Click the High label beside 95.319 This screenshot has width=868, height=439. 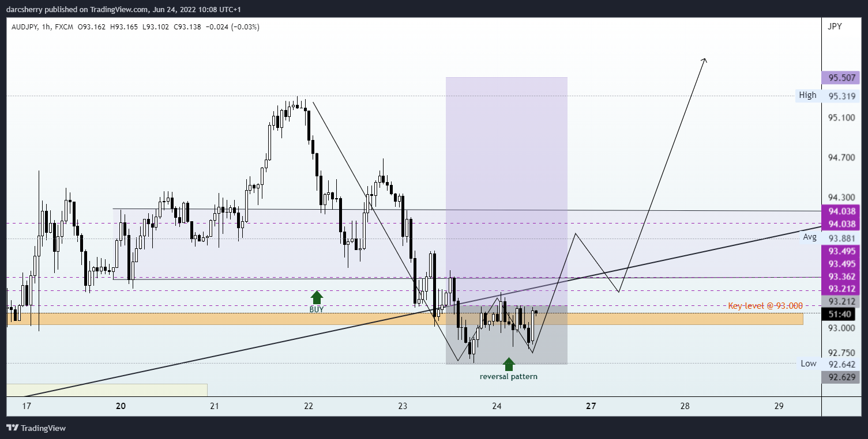[807, 95]
